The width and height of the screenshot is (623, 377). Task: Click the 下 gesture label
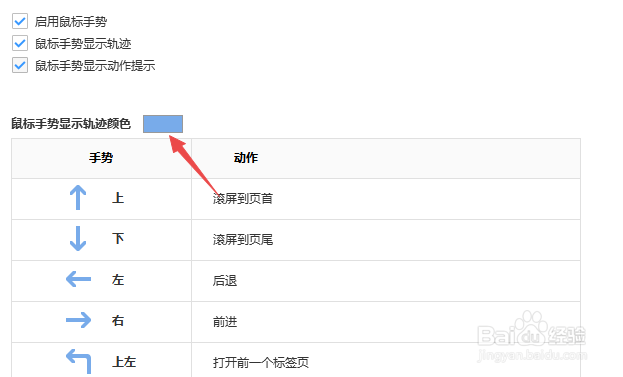pyautogui.click(x=118, y=239)
